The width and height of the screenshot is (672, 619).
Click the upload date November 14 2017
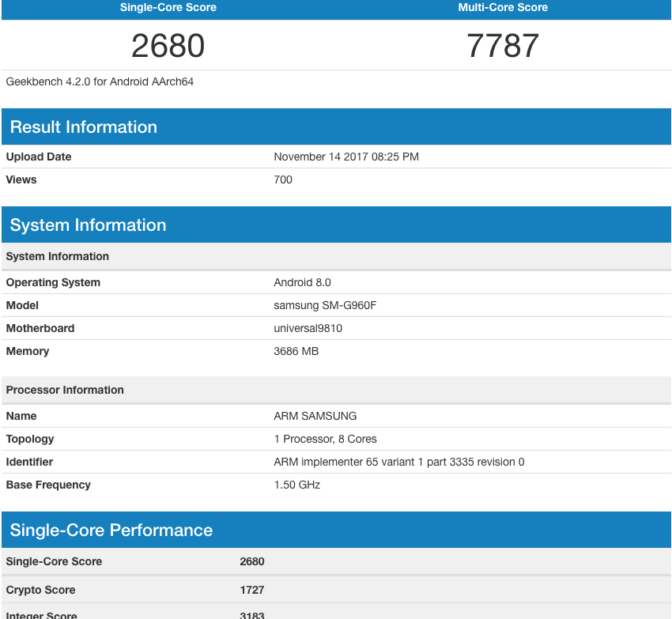tap(346, 157)
